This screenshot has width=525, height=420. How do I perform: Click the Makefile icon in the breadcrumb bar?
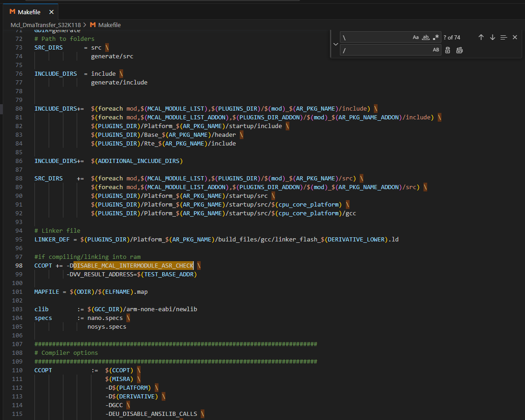click(x=92, y=25)
